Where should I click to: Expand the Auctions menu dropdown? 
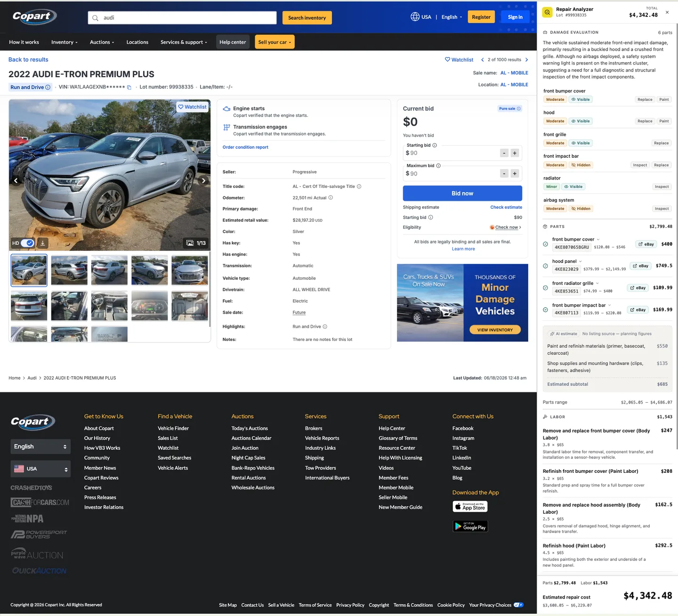102,42
